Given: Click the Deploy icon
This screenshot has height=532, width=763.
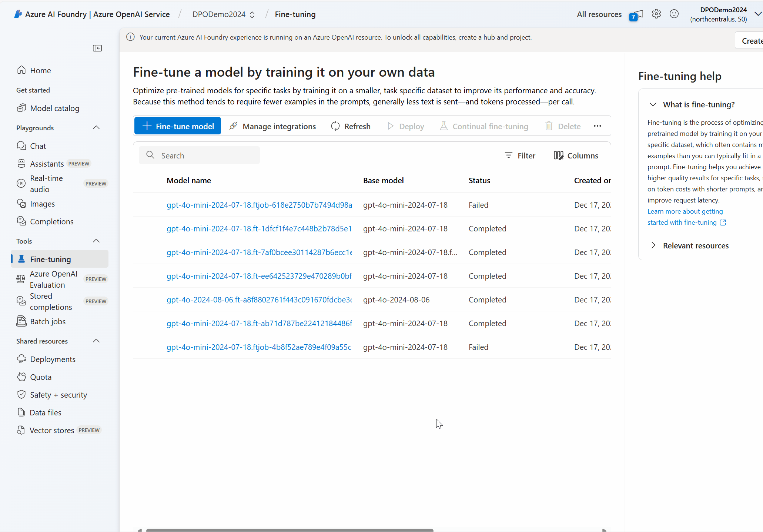Looking at the screenshot, I should point(390,126).
